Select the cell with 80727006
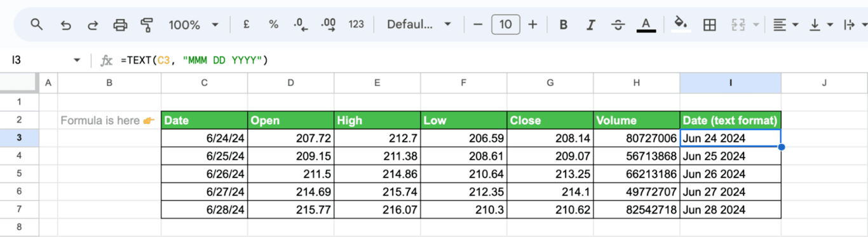 (x=637, y=138)
